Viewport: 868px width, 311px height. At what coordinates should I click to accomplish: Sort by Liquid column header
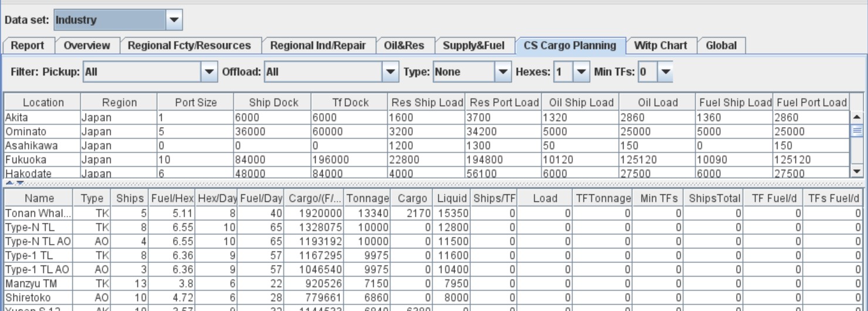click(x=452, y=199)
